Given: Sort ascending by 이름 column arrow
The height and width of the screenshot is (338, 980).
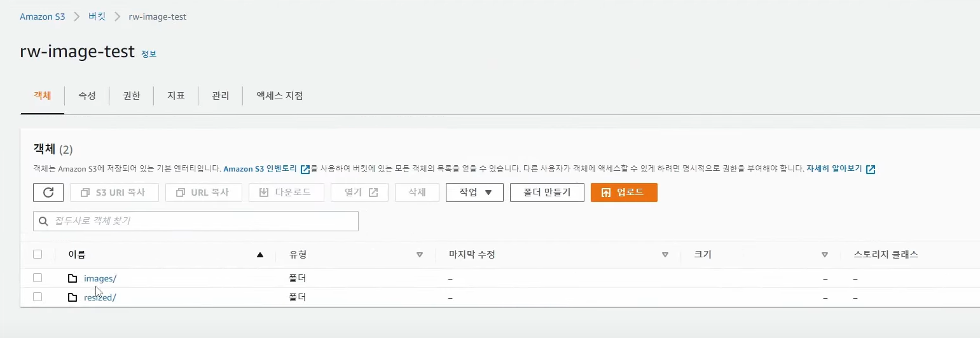Looking at the screenshot, I should (x=259, y=255).
